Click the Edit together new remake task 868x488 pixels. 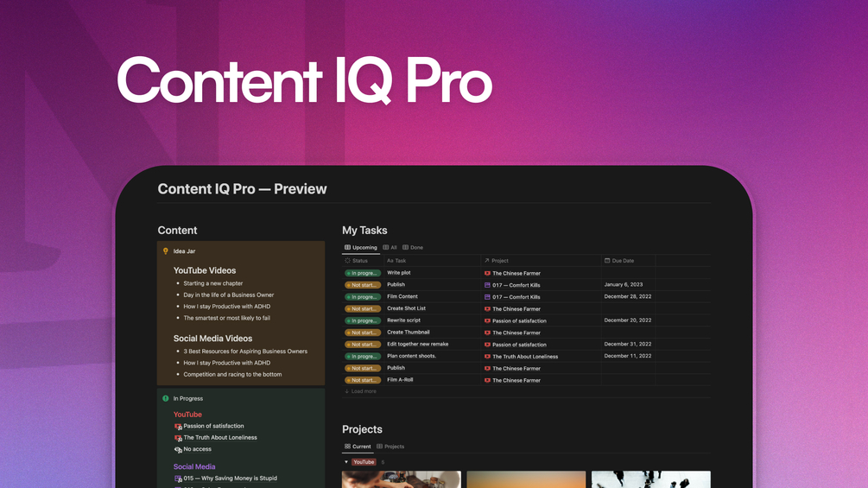tap(417, 344)
